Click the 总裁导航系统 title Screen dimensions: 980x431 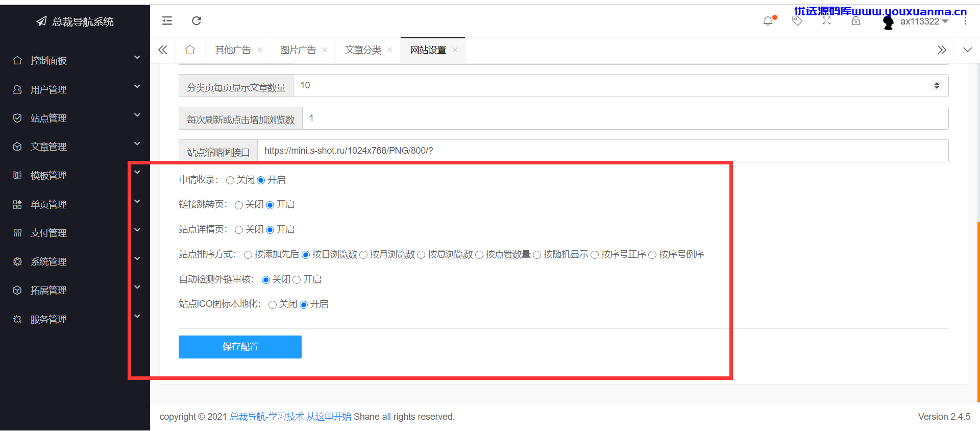[x=83, y=21]
